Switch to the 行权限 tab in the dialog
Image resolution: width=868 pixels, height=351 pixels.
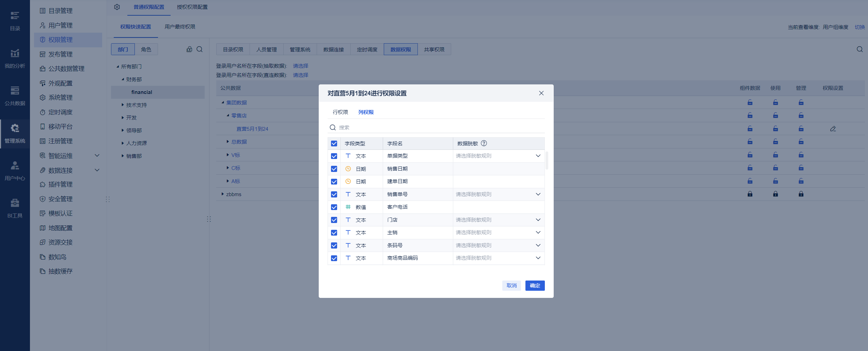pyautogui.click(x=340, y=112)
